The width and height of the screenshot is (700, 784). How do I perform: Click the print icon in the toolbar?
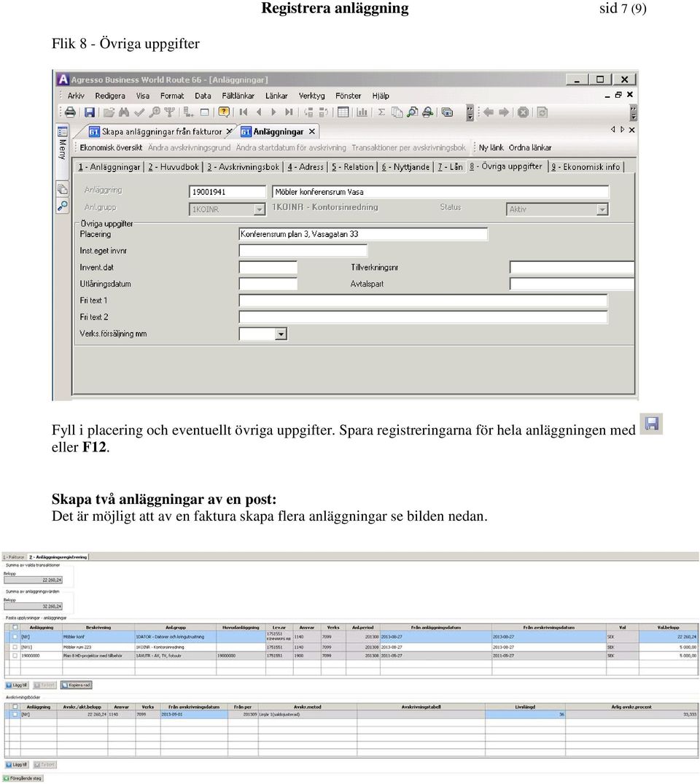(71, 112)
